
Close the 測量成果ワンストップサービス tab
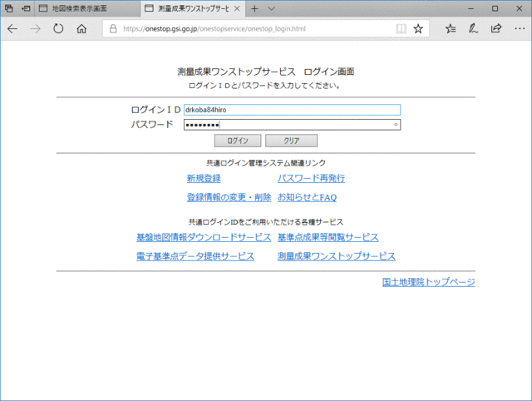tap(237, 8)
